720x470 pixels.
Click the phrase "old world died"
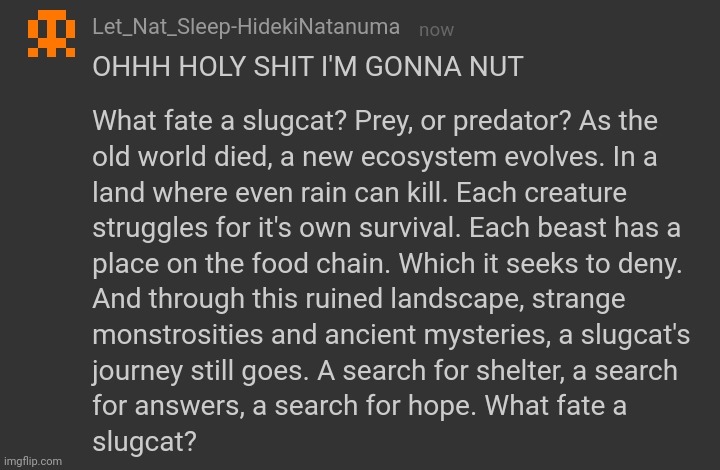point(180,157)
